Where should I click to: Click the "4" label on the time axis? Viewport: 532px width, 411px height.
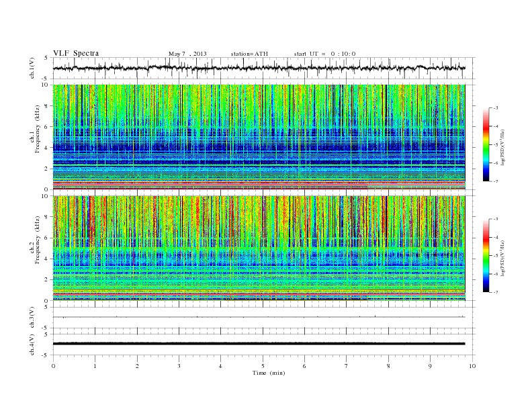click(x=220, y=366)
